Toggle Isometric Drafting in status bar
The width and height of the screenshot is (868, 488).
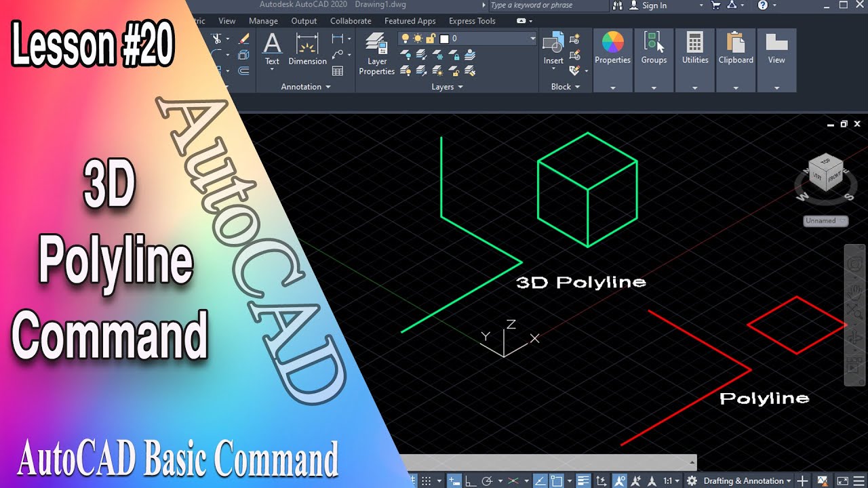tap(513, 481)
